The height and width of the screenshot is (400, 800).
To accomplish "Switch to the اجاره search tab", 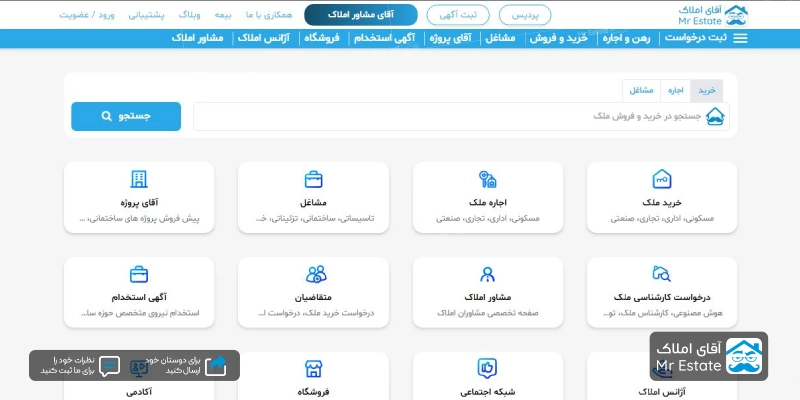I will [676, 90].
